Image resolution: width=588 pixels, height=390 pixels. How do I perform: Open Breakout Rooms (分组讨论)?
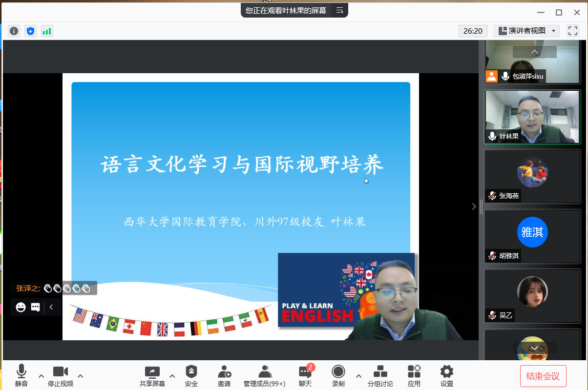380,376
